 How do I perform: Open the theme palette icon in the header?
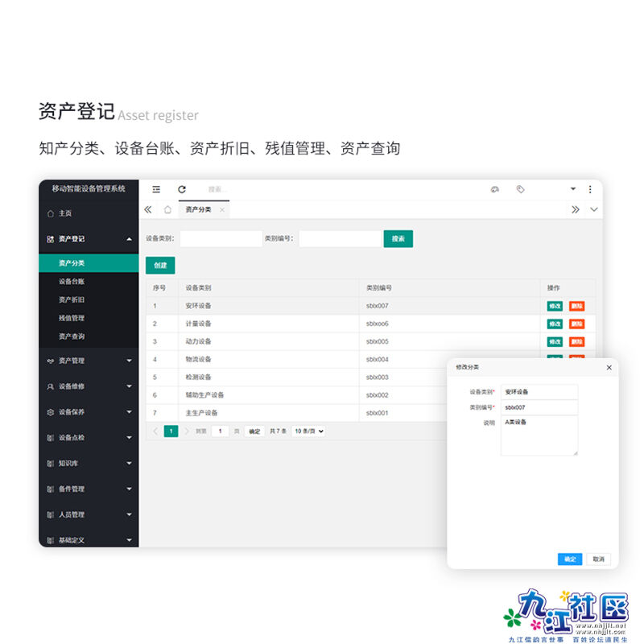(495, 189)
